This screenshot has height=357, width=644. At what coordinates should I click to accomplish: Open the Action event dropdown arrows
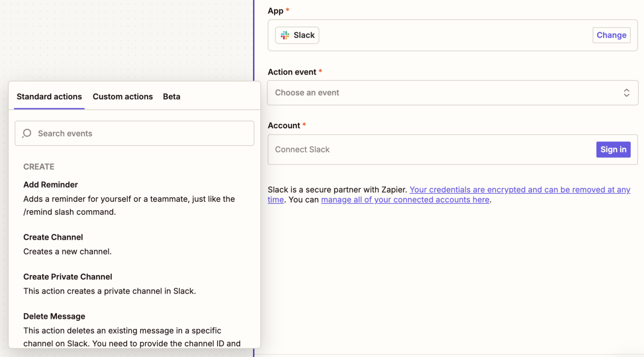pos(626,93)
